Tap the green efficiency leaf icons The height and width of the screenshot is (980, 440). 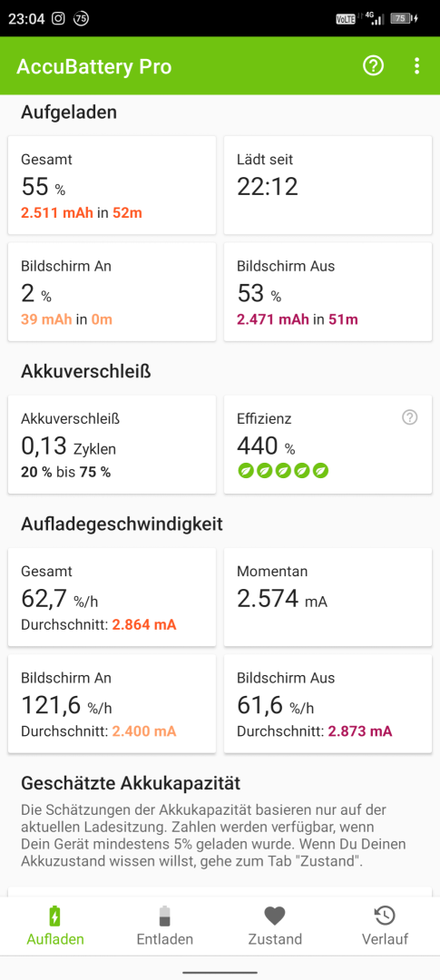tap(283, 471)
